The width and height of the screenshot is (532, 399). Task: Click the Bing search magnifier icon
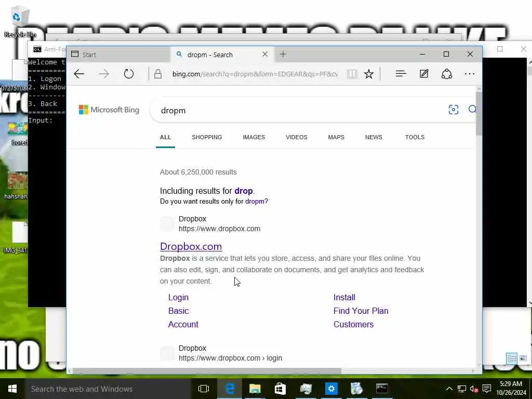(x=472, y=109)
